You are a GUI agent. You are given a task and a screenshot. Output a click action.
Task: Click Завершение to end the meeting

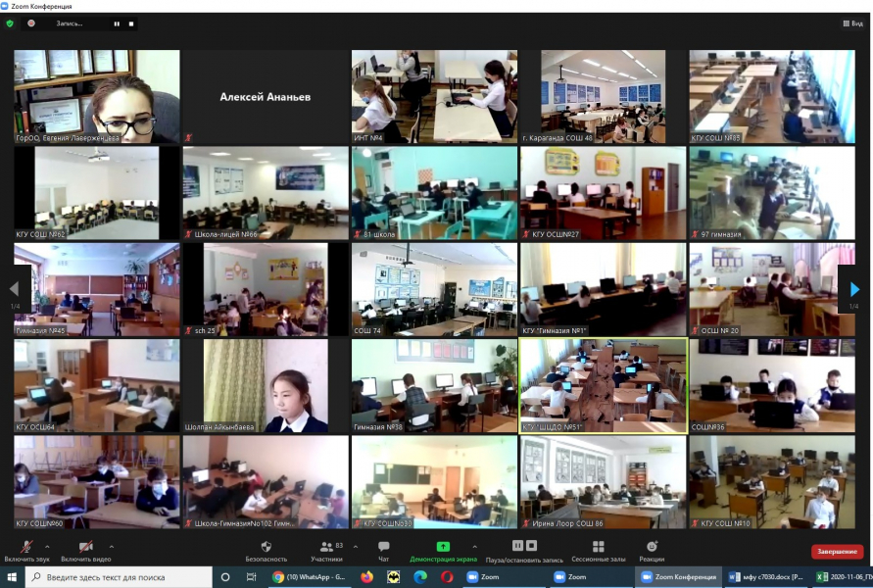[x=838, y=551]
